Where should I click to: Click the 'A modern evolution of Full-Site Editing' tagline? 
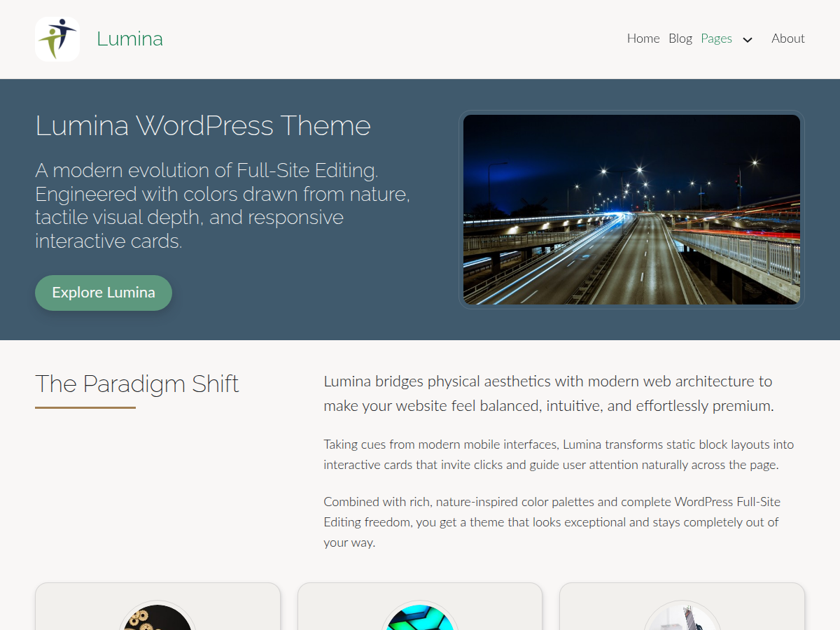coord(224,206)
